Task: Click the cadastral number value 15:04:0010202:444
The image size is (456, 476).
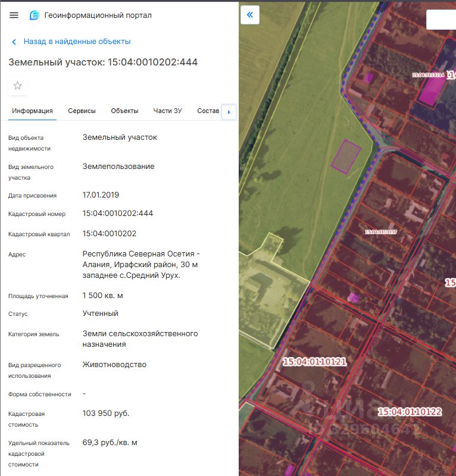Action: click(117, 214)
